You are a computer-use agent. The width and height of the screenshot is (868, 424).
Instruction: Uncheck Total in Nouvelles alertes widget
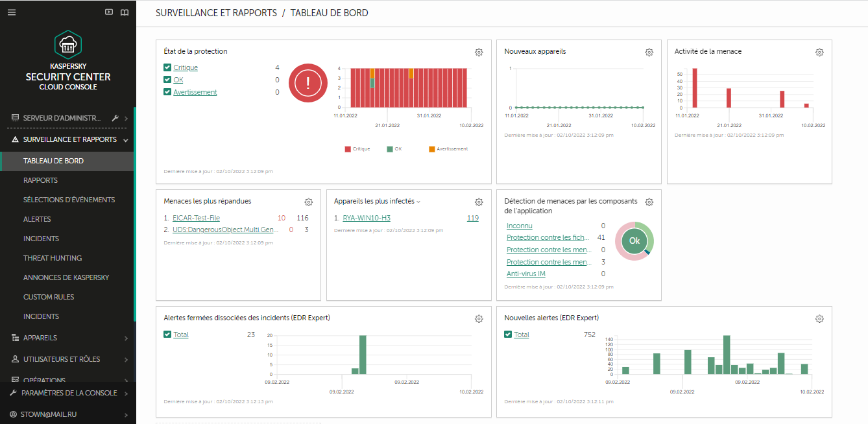click(507, 335)
